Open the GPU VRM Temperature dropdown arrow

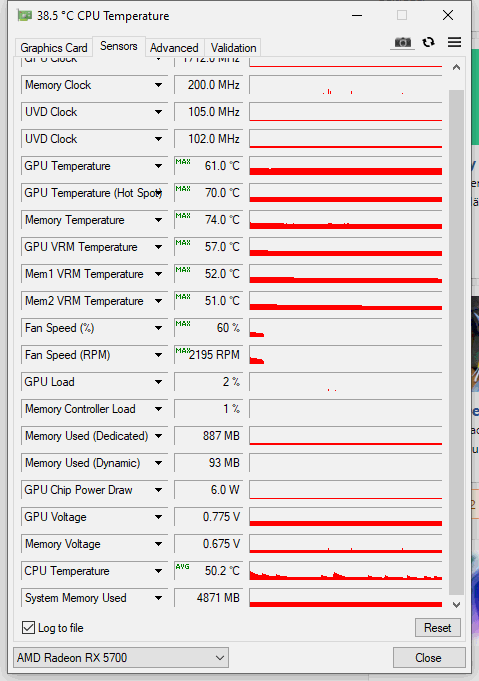point(159,247)
